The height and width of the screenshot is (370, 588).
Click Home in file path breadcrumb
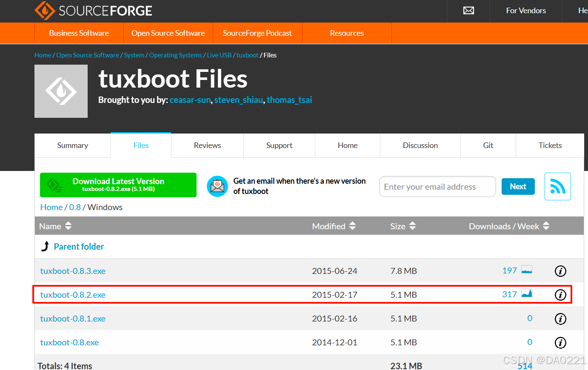[51, 207]
